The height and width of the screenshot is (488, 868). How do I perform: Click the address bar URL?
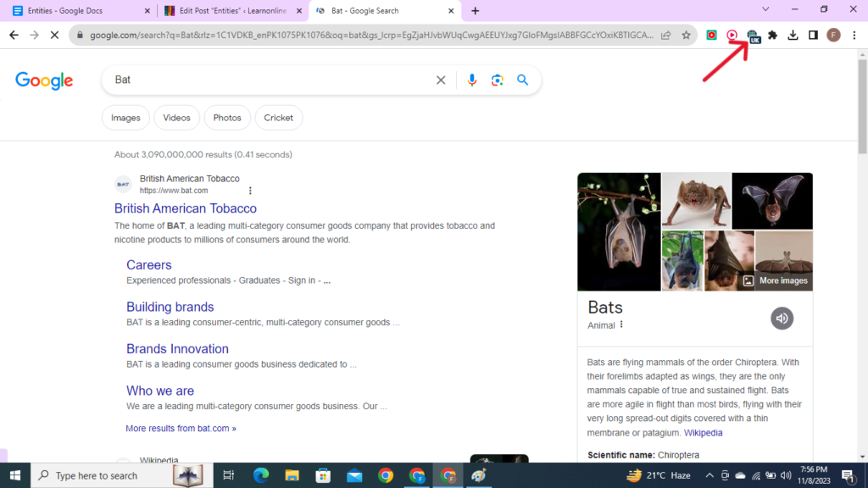click(x=371, y=35)
